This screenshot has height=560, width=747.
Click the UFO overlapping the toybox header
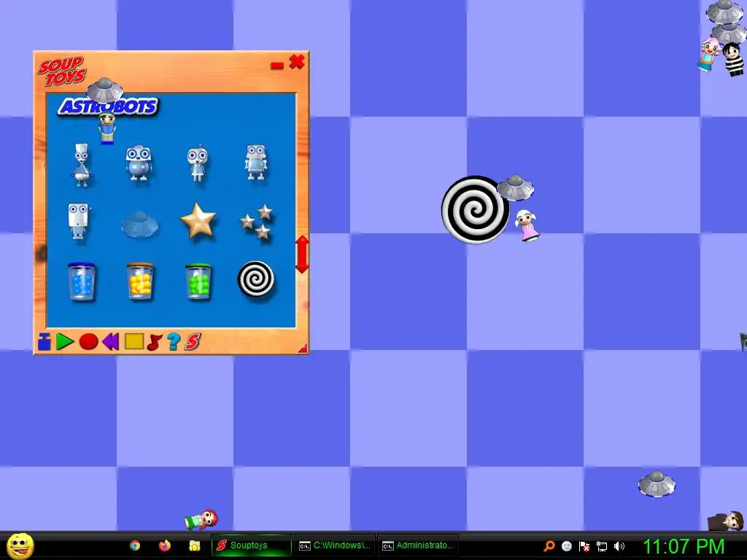(x=105, y=90)
